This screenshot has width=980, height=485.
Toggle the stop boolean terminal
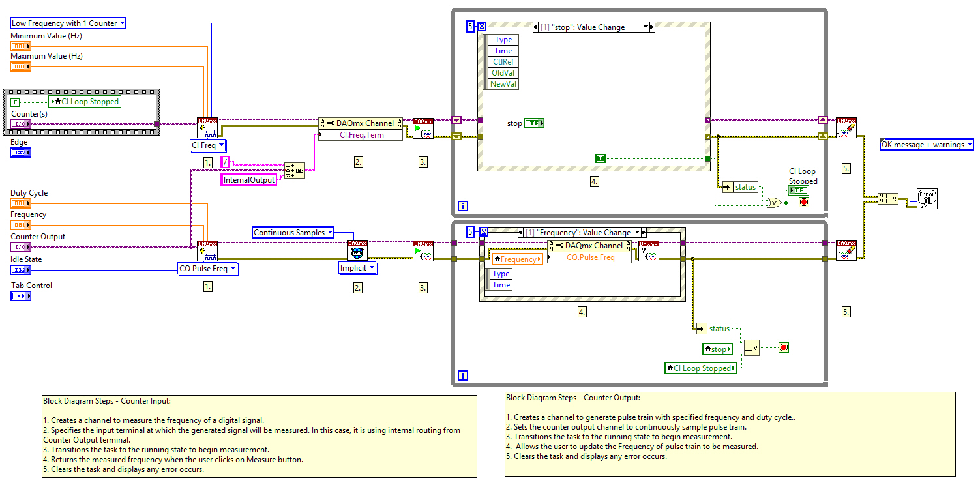coord(535,123)
